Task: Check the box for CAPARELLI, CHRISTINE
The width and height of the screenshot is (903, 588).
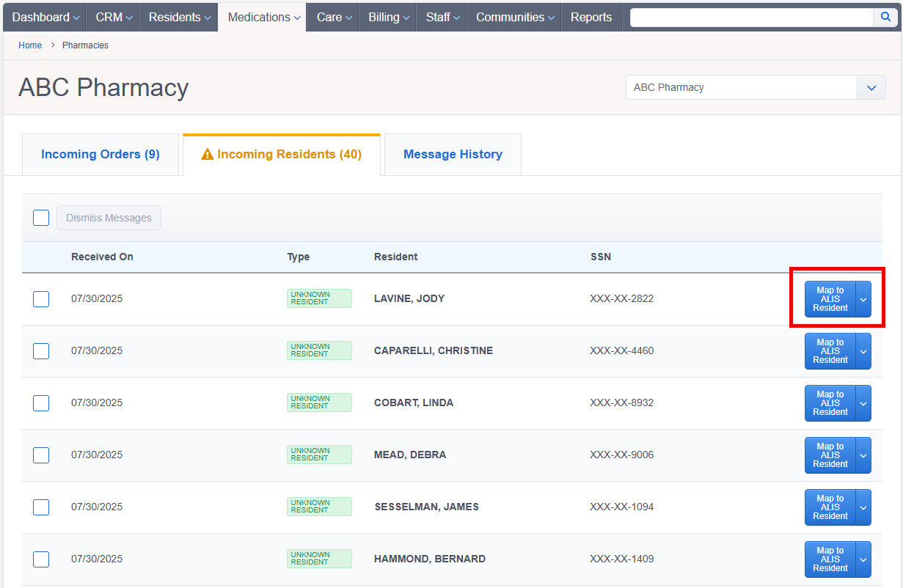Action: tap(41, 351)
